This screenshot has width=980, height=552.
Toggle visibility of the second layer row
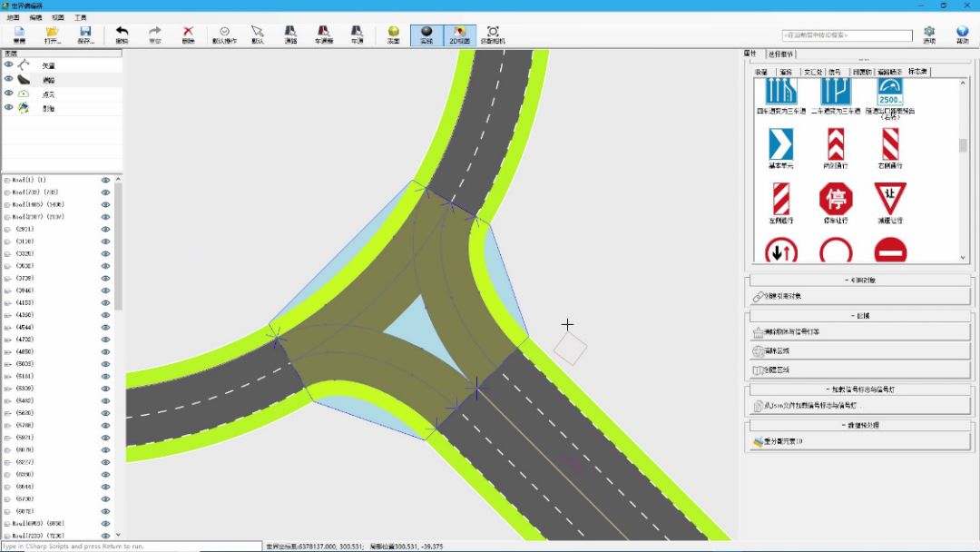[9, 79]
